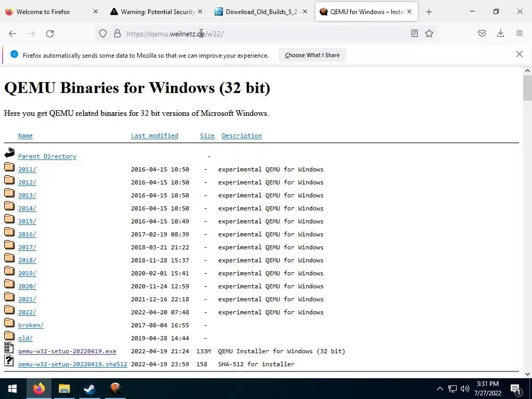Click the QEMU app icon in taskbar
Screen dimensions: 532x399
[115, 389]
